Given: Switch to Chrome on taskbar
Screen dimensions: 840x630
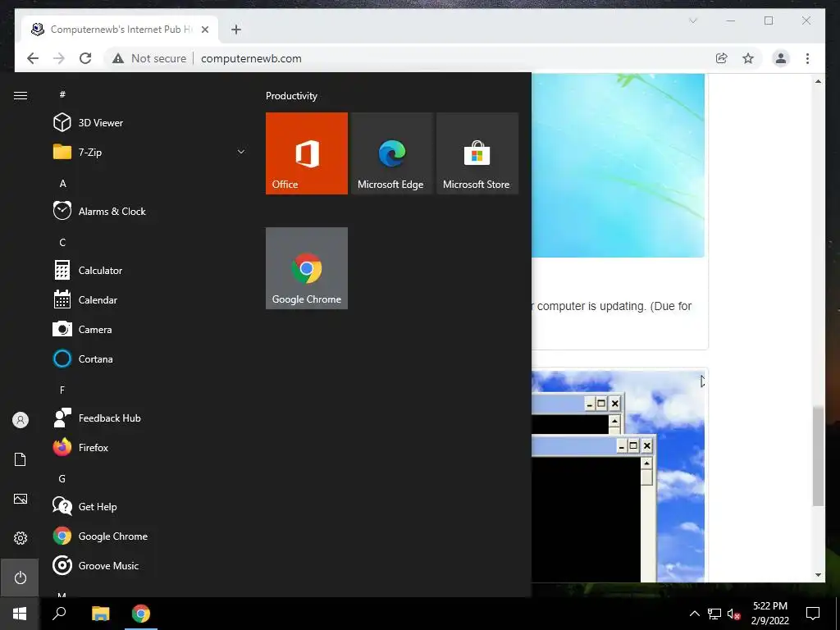Looking at the screenshot, I should [x=141, y=614].
